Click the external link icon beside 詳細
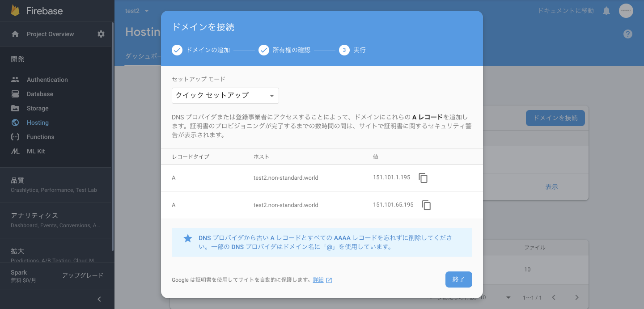Image resolution: width=644 pixels, height=309 pixels. click(329, 280)
